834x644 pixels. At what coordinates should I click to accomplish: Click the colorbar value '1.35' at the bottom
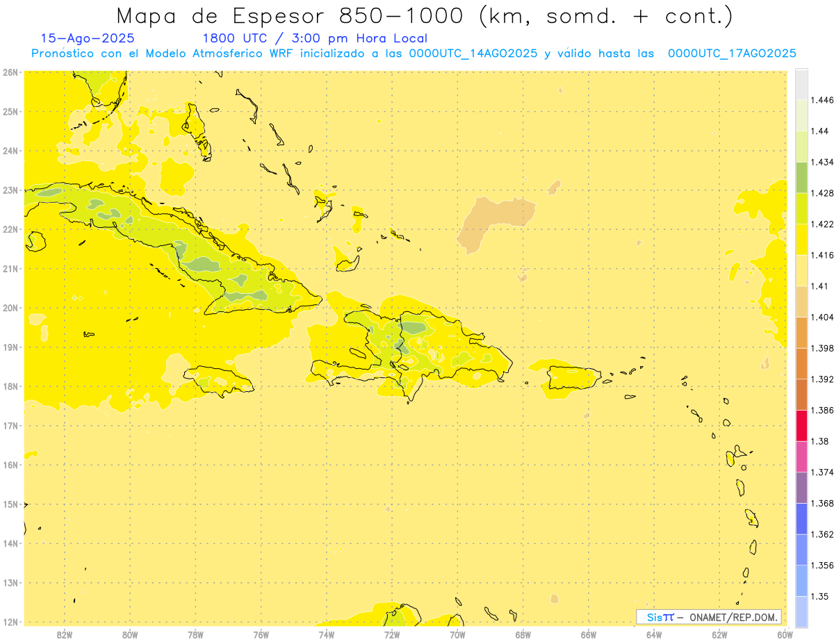tap(819, 596)
